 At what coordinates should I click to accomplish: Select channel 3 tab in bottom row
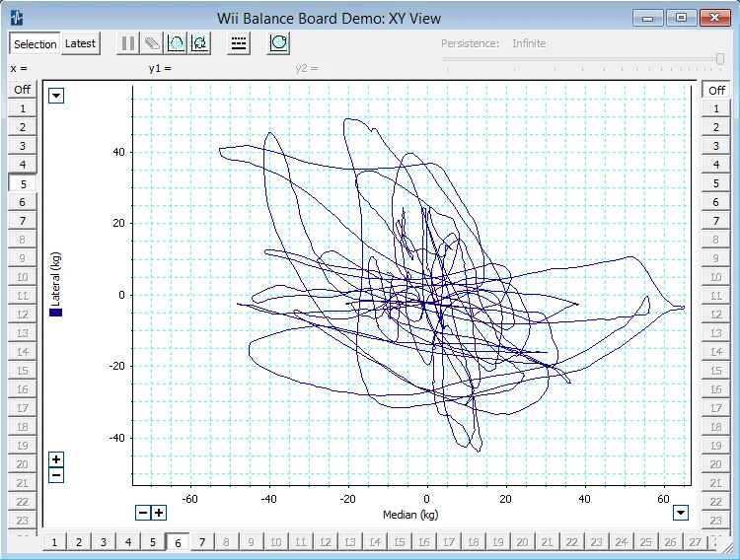(x=104, y=542)
